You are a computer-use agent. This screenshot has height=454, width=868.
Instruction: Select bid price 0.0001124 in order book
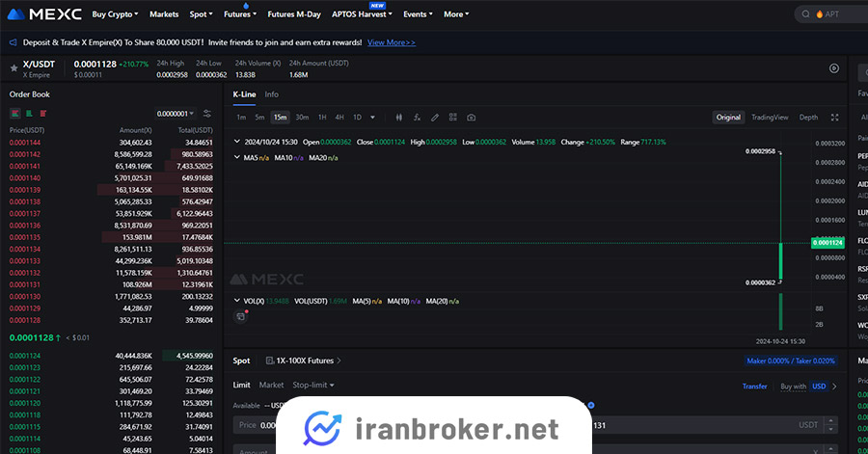tap(25, 356)
